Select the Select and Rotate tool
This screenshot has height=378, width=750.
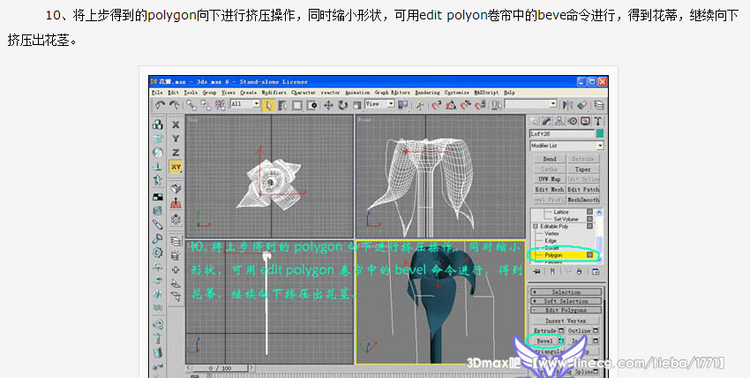point(343,105)
